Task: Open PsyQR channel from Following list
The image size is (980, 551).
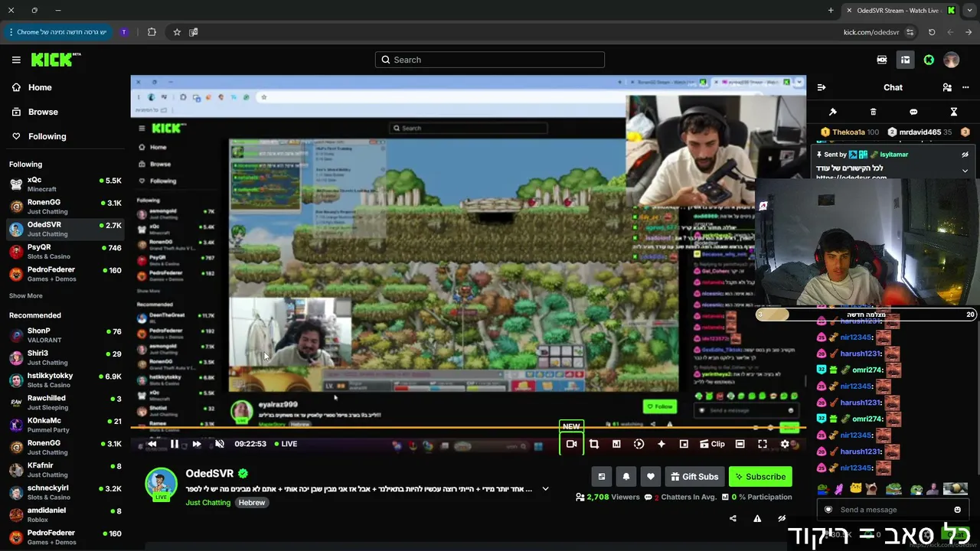Action: (x=65, y=252)
